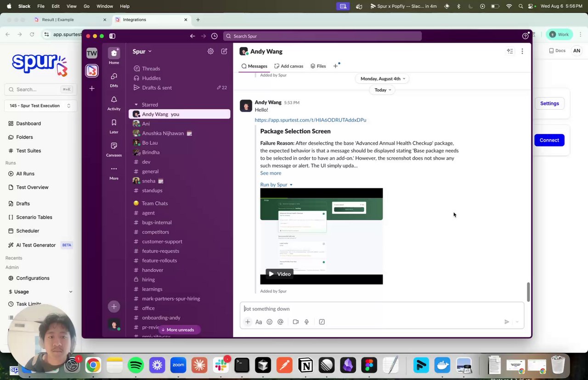
Task: Open send options arrow in composer
Action: click(517, 322)
